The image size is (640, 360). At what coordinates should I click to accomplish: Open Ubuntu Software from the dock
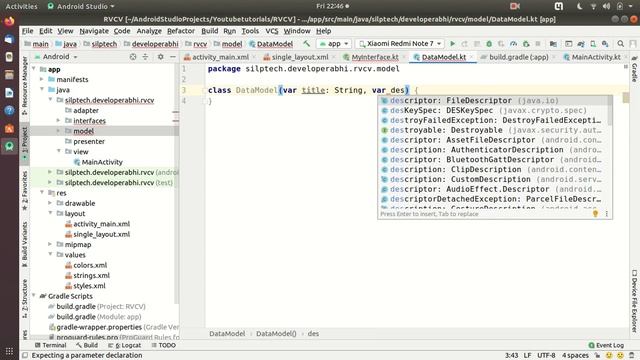(x=9, y=128)
